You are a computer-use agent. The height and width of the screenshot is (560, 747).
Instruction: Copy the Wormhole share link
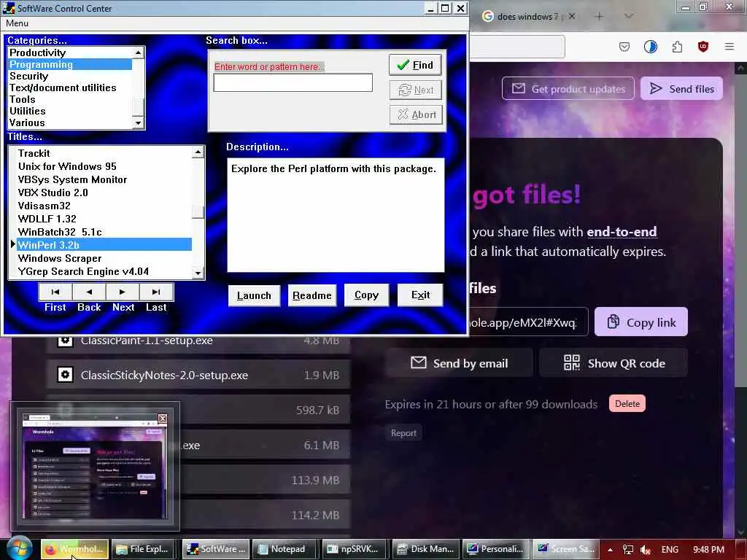click(x=640, y=322)
